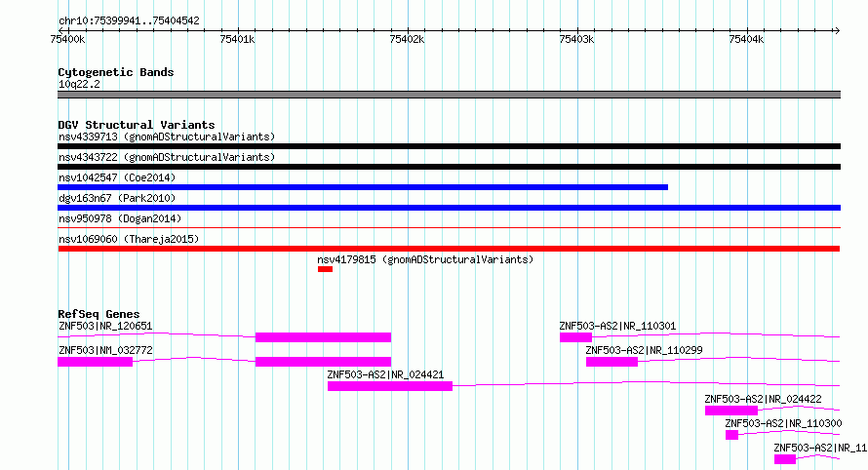Screen dimensions: 868x470
Task: Click the 75400k ruler tick label
Action: [x=67, y=39]
